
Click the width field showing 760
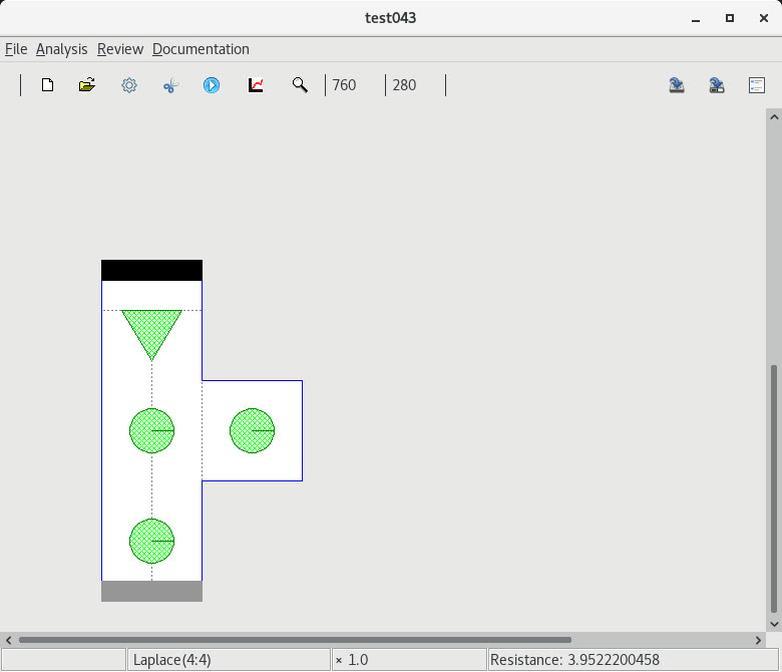tap(354, 85)
